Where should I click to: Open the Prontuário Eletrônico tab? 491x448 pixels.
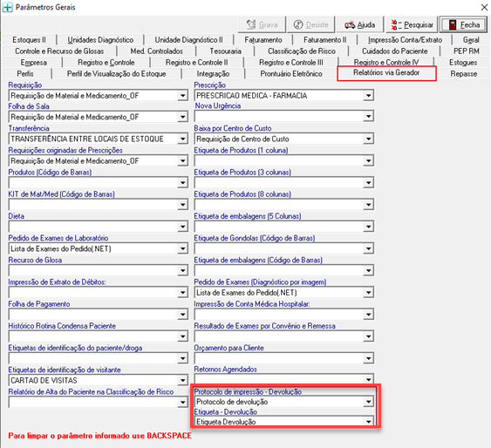click(x=291, y=74)
